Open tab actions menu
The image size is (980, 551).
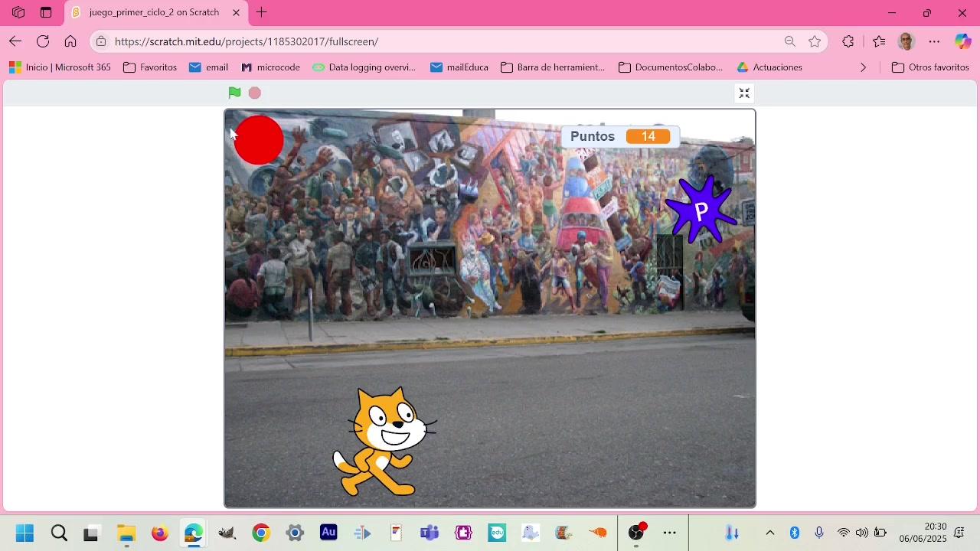coord(46,12)
